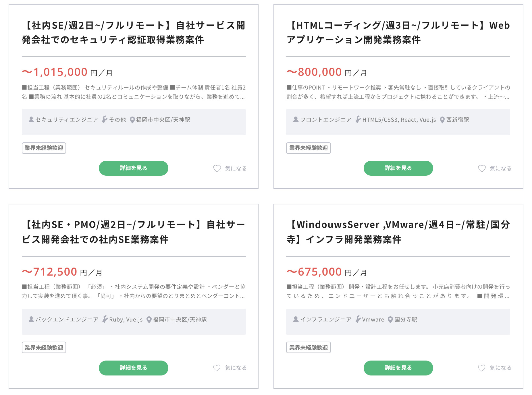Click 気になる label on the 社内SE・PMO card

pyautogui.click(x=236, y=368)
